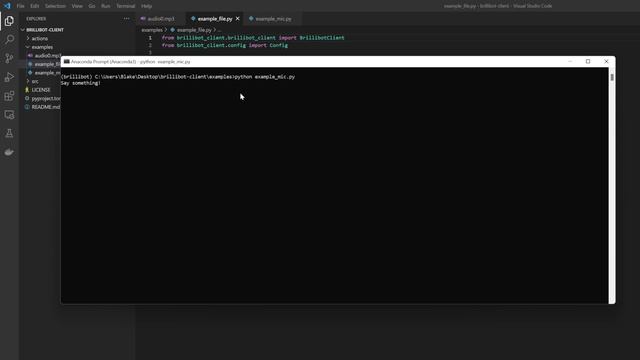Switch to the example_file.py tab
Screen dimensions: 640x360
(215, 19)
